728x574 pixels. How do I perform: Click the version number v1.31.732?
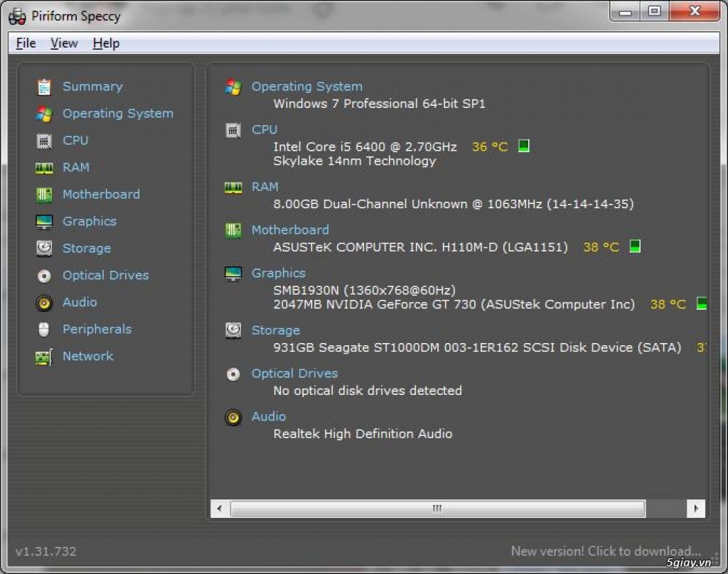(46, 551)
